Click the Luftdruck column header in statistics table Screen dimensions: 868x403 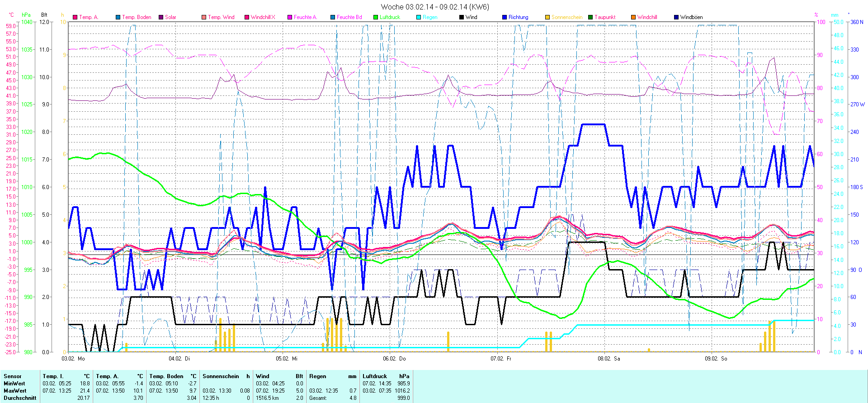coord(375,376)
